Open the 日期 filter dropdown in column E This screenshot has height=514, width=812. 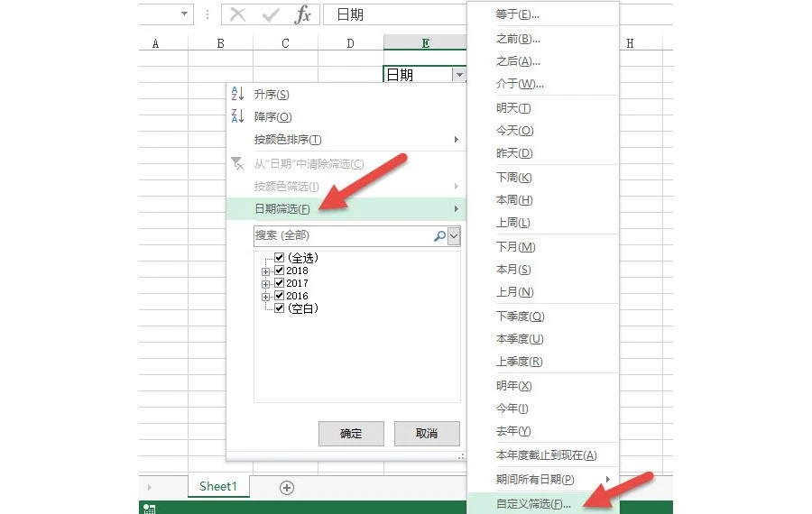click(x=459, y=75)
